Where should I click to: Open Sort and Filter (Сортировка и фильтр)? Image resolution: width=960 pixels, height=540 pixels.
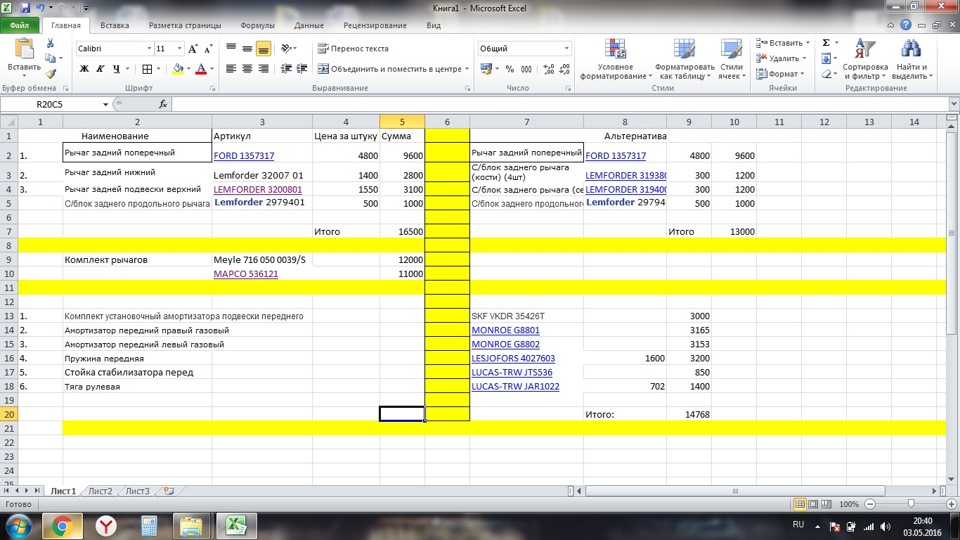864,59
